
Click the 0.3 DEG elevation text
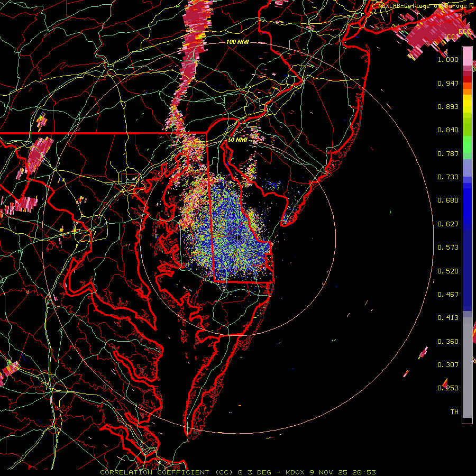[x=254, y=472]
